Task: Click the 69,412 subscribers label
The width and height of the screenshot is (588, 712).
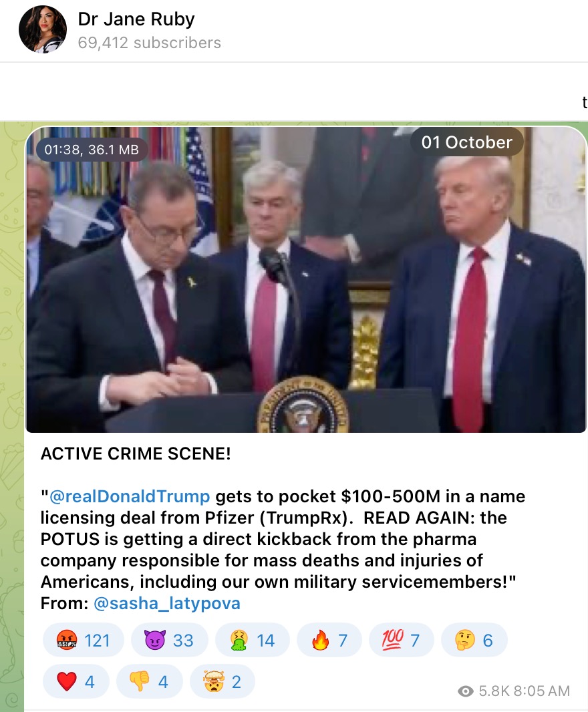Action: point(149,43)
